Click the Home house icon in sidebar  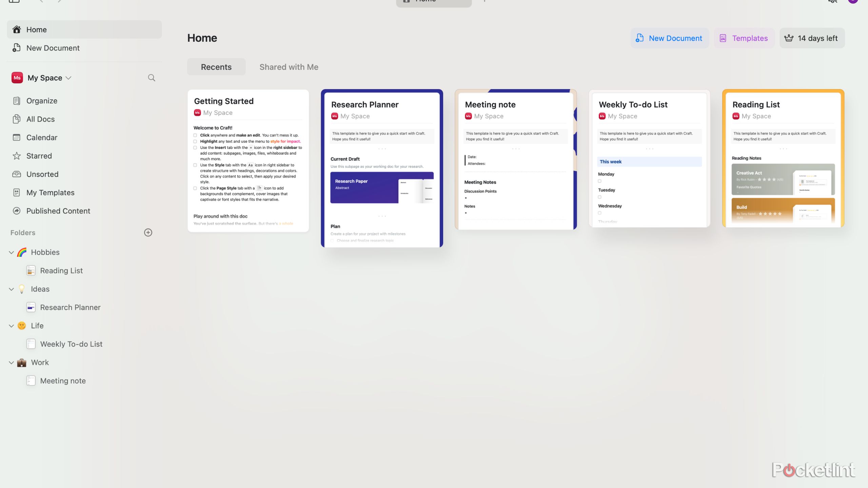pyautogui.click(x=17, y=29)
